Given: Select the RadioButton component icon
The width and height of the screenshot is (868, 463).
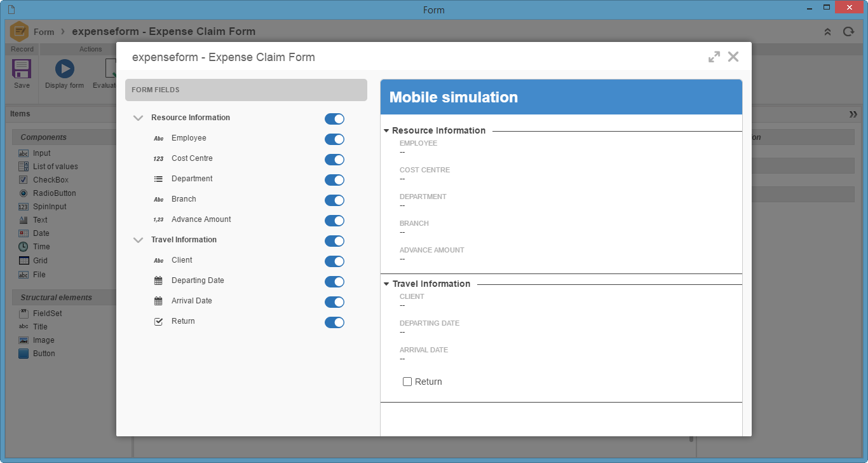Looking at the screenshot, I should (x=24, y=193).
